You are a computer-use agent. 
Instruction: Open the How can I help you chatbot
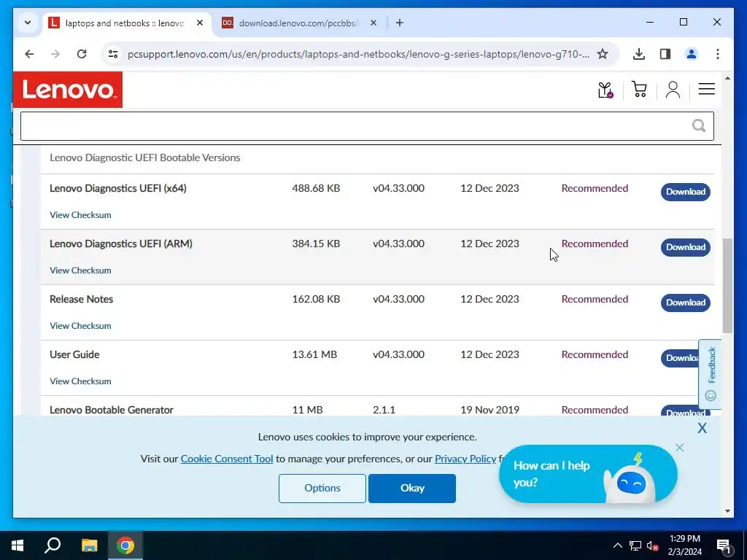click(x=588, y=474)
